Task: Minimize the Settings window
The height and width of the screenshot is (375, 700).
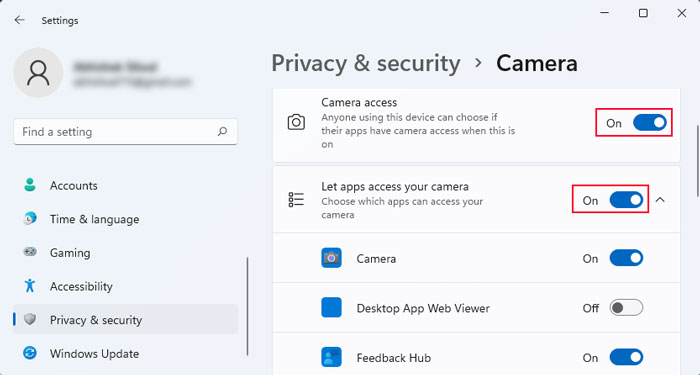Action: pos(604,13)
